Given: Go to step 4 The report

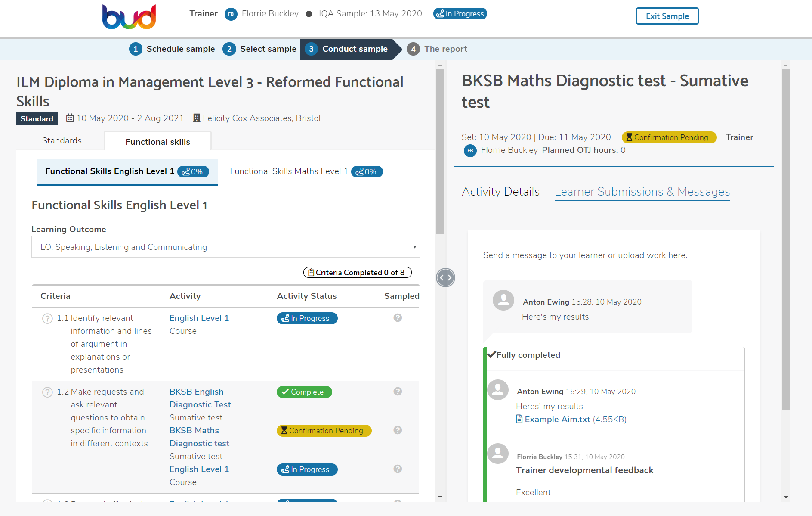Looking at the screenshot, I should (437, 49).
